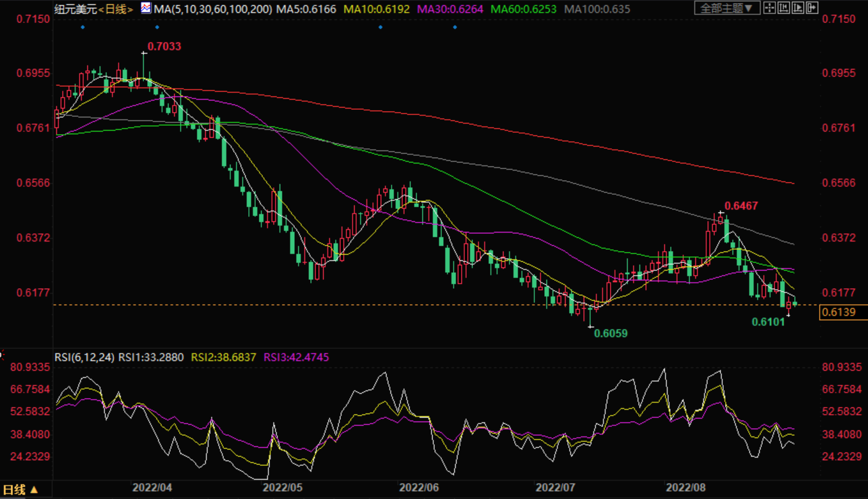Viewport: 868px width, 499px height.
Task: Click 0.6177 on the left price axis
Action: coord(34,292)
